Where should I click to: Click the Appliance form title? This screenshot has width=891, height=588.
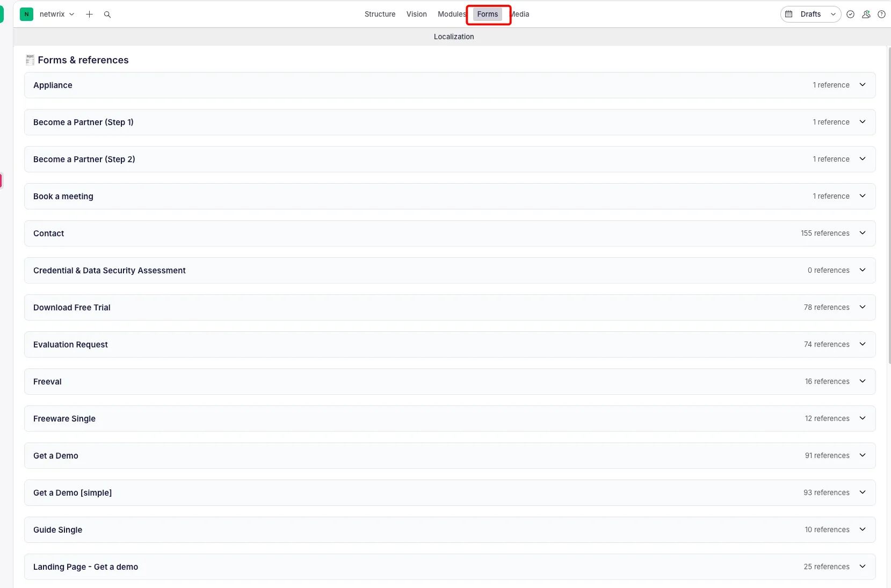[53, 85]
